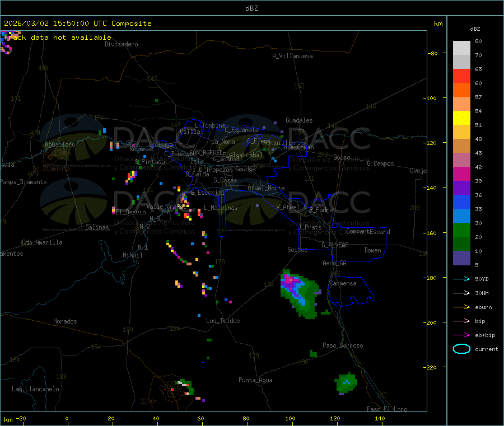Click the 'Punta_Agua' map label

(x=255, y=380)
